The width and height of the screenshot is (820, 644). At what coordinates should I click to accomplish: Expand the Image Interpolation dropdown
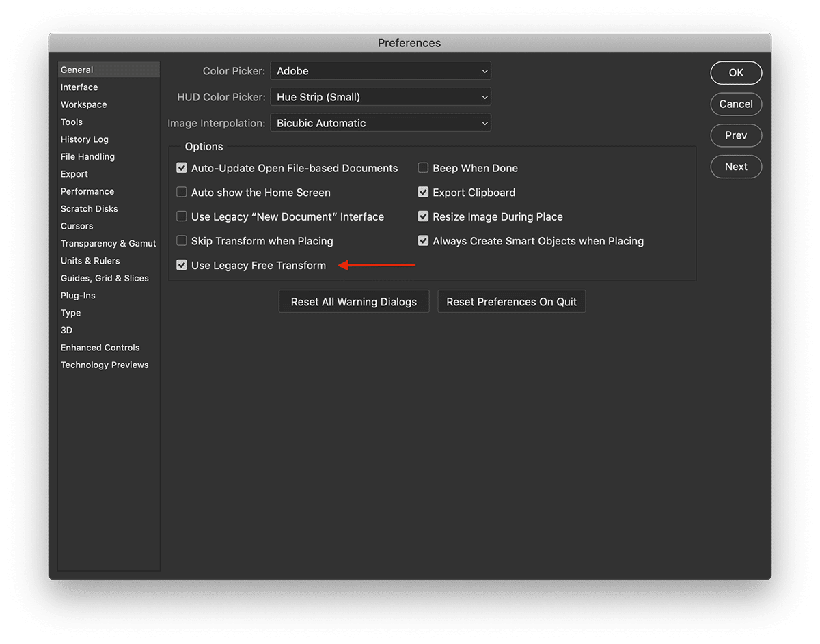pos(381,123)
